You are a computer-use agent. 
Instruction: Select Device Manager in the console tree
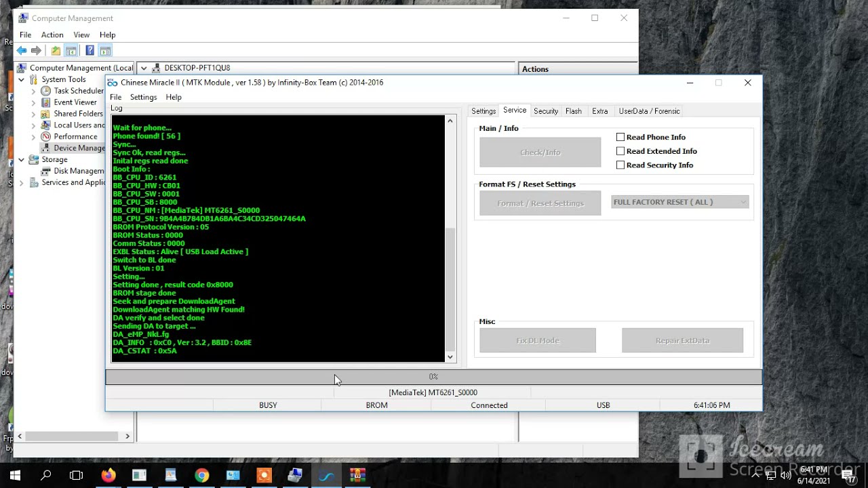pos(79,148)
